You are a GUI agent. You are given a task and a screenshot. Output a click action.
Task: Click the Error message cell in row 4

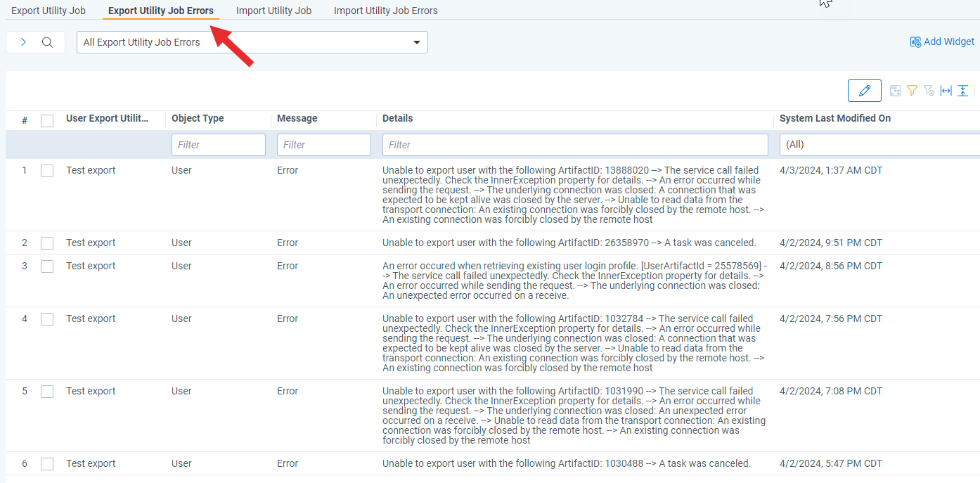[288, 318]
